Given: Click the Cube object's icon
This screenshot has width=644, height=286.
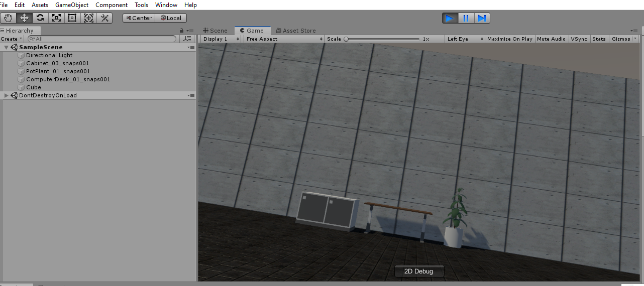Looking at the screenshot, I should 21,87.
